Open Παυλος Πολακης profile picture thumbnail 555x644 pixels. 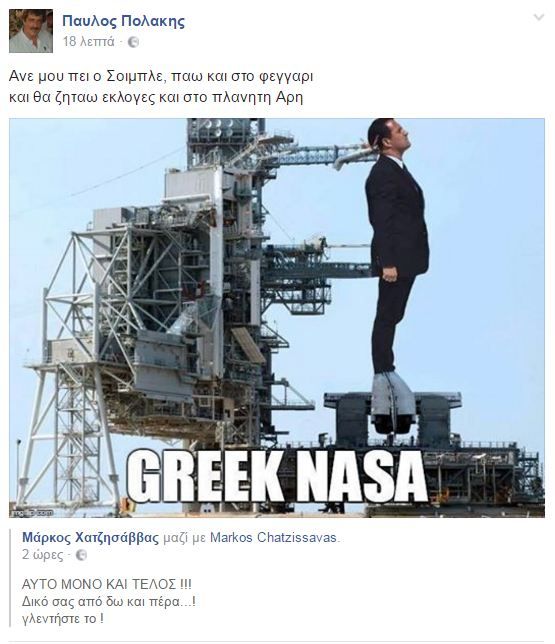click(x=31, y=31)
